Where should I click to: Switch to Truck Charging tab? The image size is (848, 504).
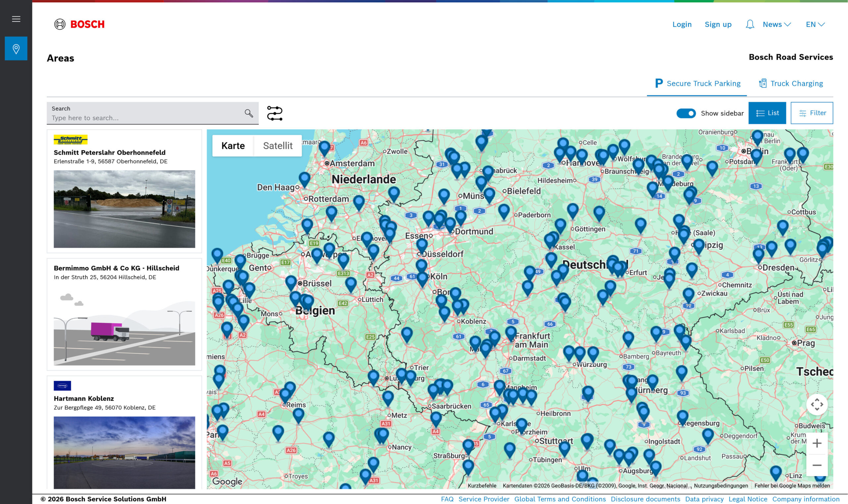point(791,83)
